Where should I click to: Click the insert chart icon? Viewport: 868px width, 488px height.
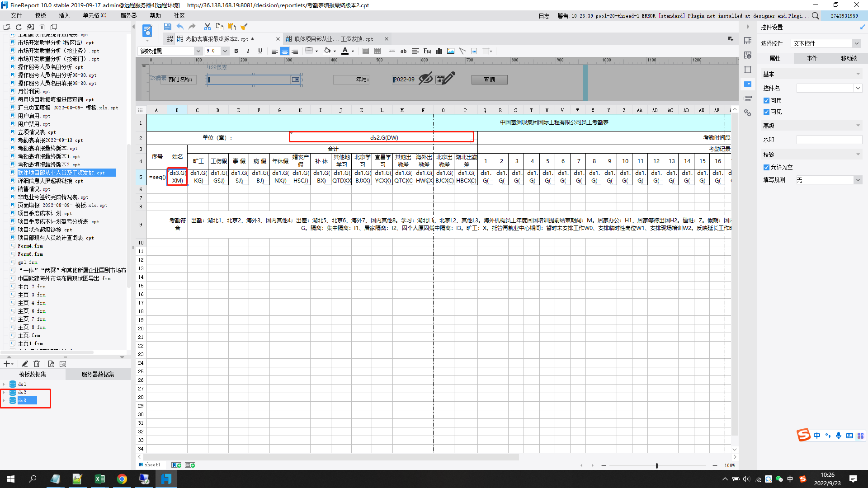[x=439, y=51]
